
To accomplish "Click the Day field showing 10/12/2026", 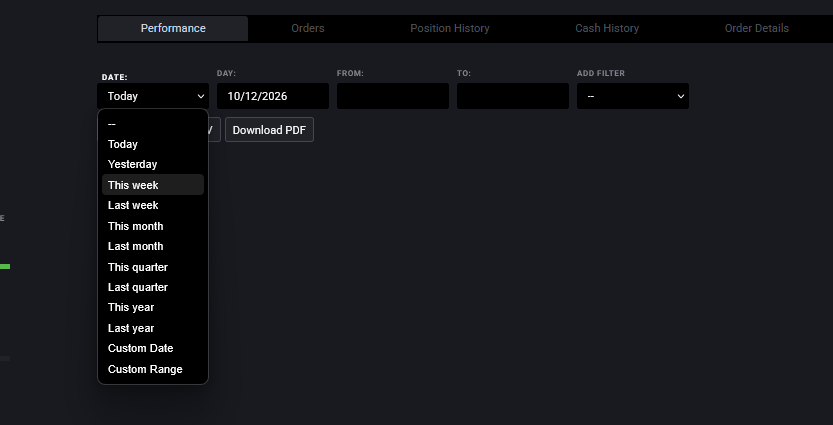I will [273, 96].
